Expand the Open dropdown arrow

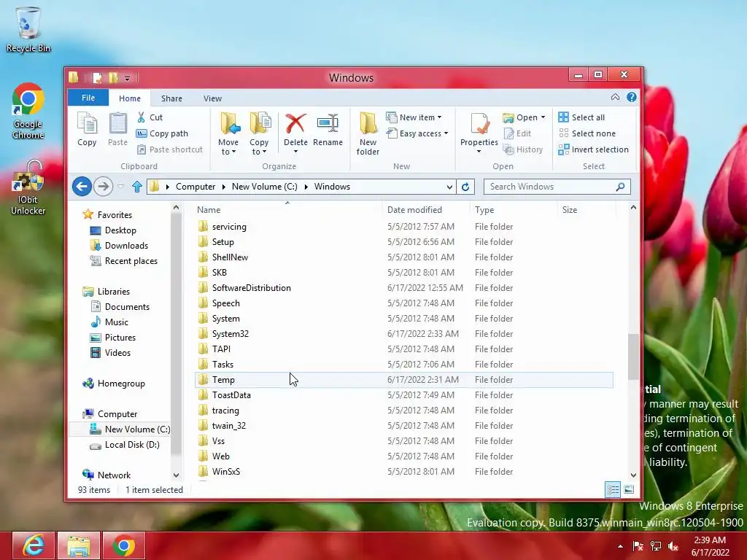point(543,117)
